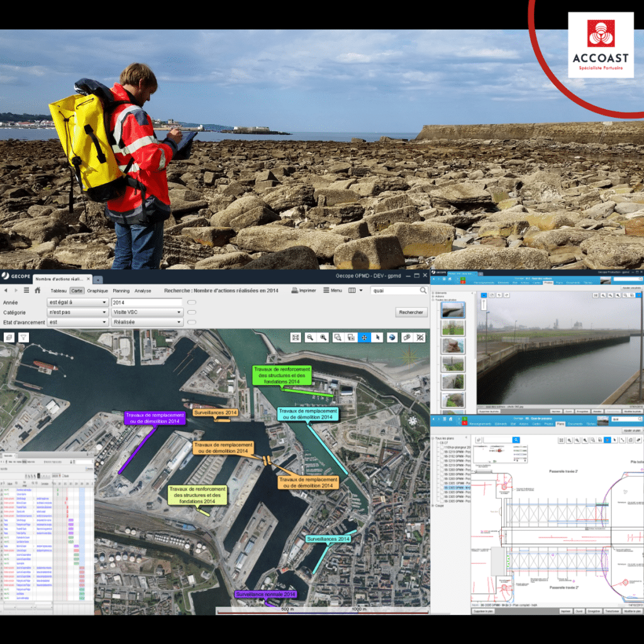Select first quay photo thumbnail in photo window

(x=453, y=309)
